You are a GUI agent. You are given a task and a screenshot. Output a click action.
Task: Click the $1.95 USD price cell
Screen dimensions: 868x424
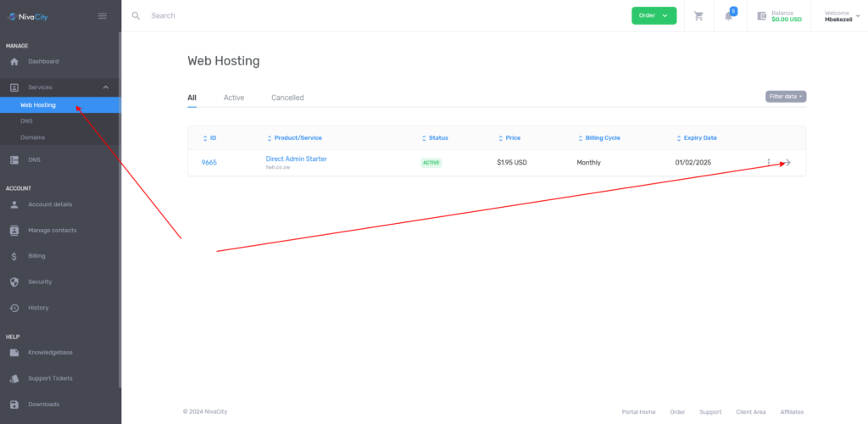click(x=512, y=163)
